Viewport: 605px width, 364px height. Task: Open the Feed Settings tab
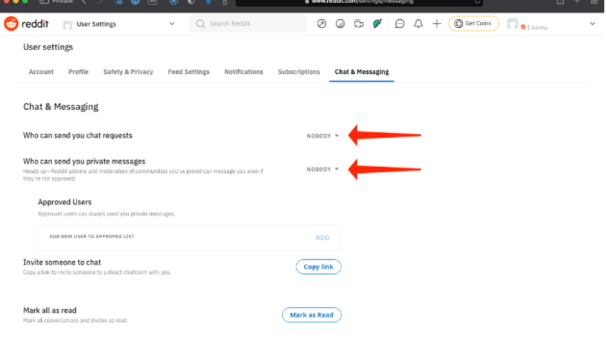click(x=188, y=72)
